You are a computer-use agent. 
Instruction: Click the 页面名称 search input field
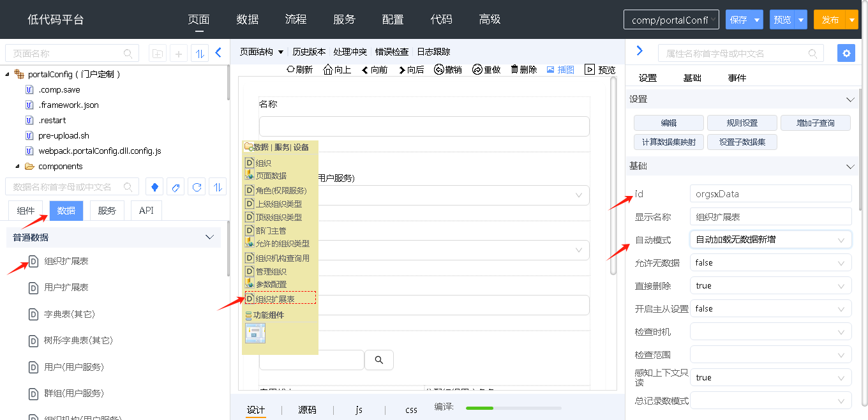(72, 54)
